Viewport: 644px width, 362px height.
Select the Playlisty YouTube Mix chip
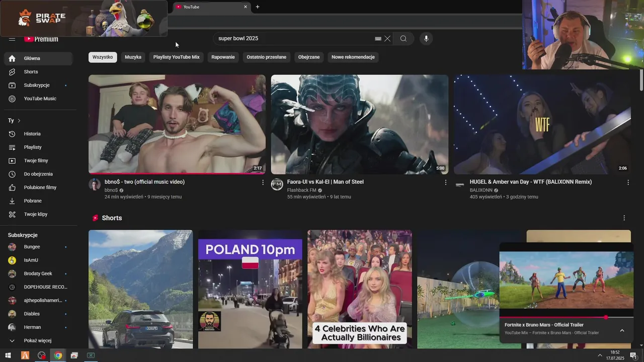tap(177, 57)
